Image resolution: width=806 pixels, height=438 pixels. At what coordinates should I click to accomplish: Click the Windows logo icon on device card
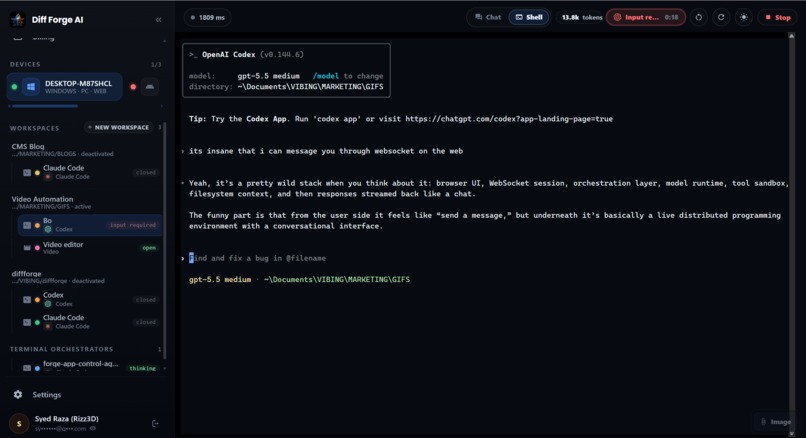pos(31,87)
